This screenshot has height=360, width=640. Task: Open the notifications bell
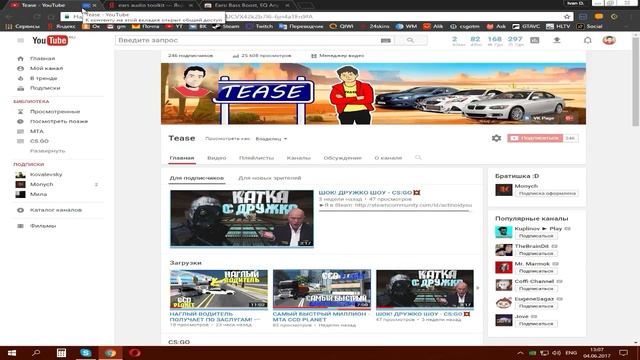(587, 40)
